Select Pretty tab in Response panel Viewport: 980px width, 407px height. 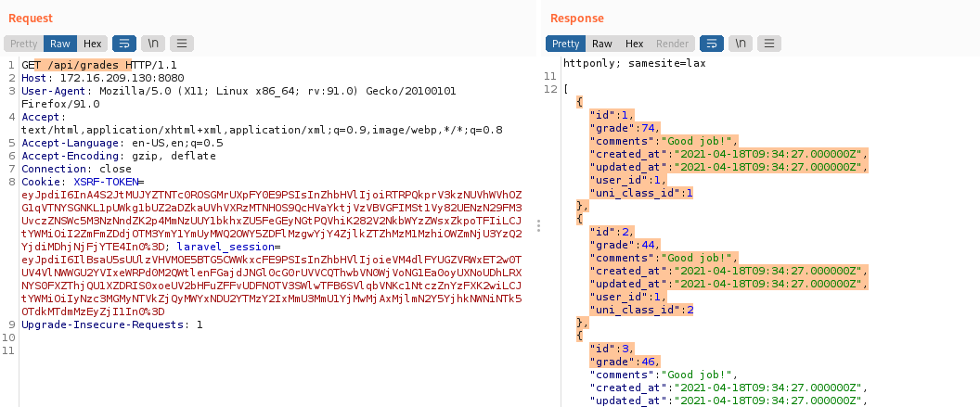pos(565,43)
